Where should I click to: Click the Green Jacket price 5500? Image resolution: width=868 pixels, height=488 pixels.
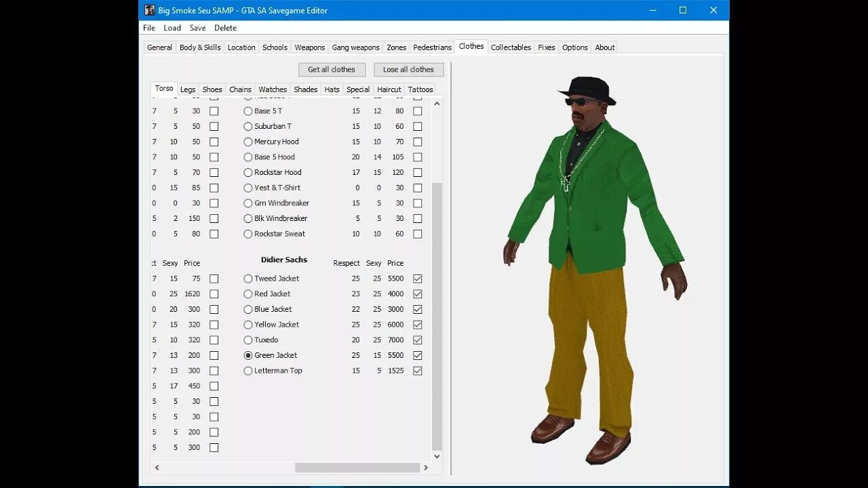[395, 355]
